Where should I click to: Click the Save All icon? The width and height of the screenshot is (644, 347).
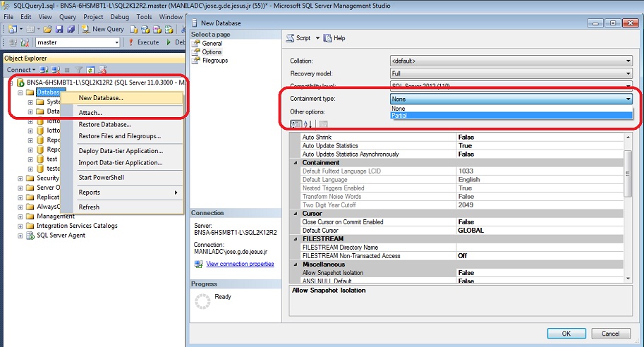71,29
